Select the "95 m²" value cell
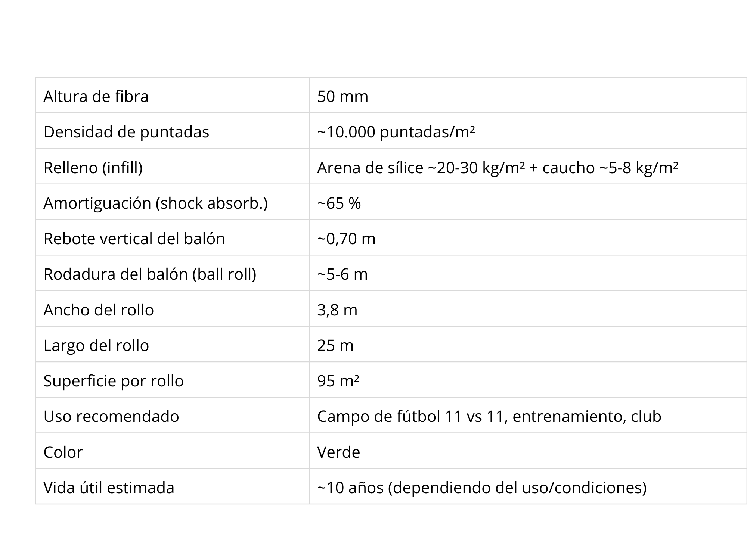 click(x=338, y=381)
